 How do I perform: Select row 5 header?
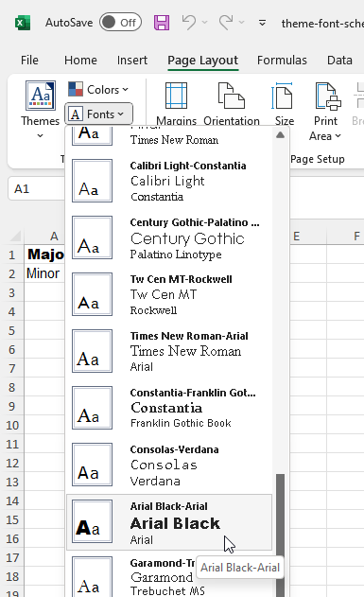coord(11,330)
